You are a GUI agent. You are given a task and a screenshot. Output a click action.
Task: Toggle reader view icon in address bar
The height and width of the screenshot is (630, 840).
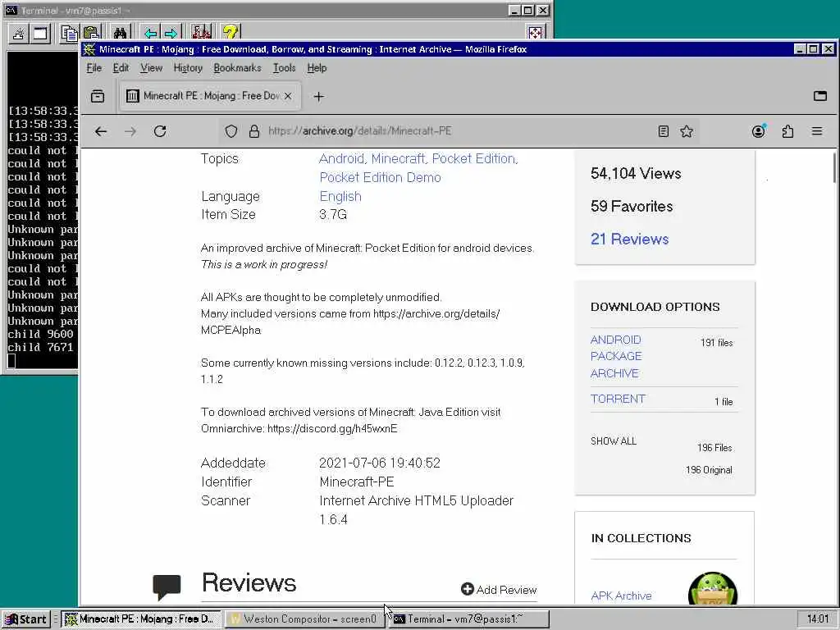point(663,131)
